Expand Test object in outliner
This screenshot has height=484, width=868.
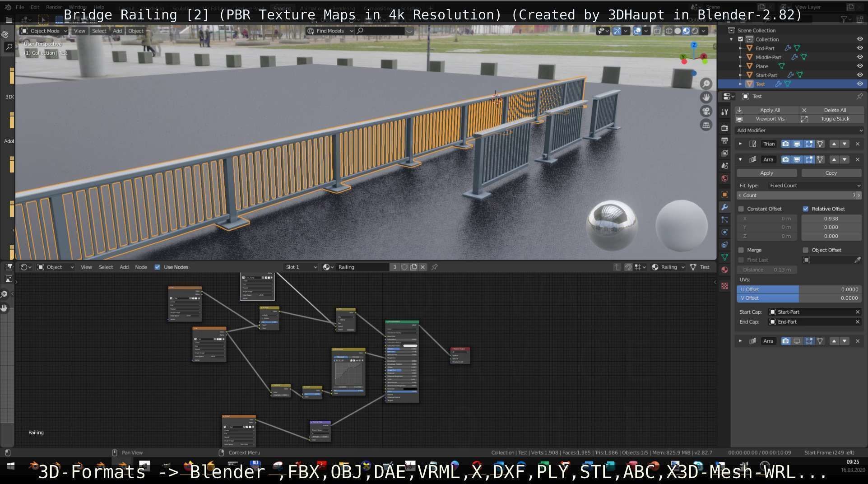point(740,84)
